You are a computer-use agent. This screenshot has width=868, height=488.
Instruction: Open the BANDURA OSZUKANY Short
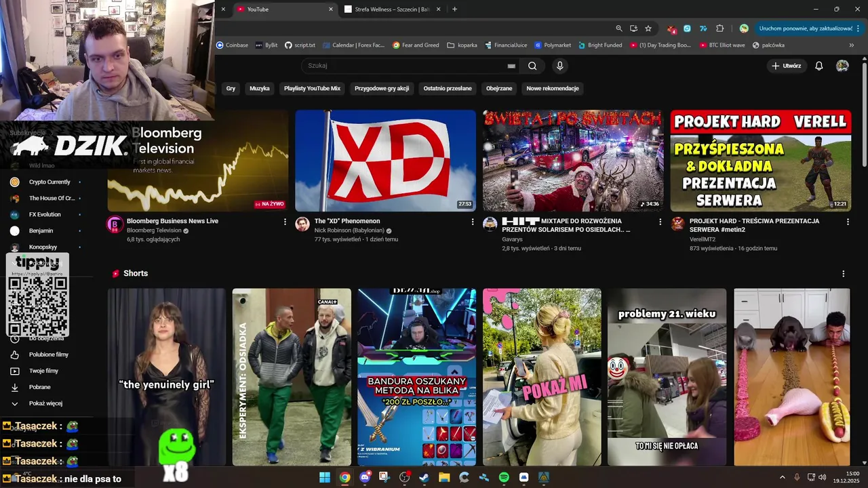(x=417, y=378)
